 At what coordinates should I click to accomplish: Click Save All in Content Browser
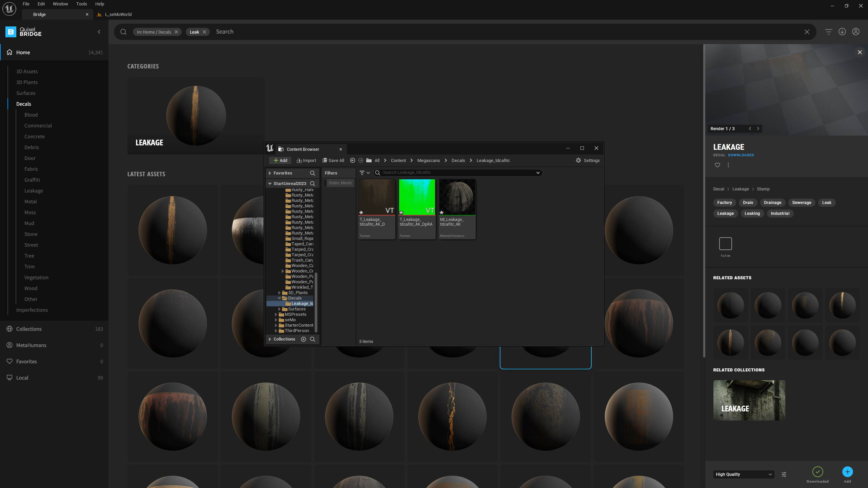pyautogui.click(x=333, y=160)
